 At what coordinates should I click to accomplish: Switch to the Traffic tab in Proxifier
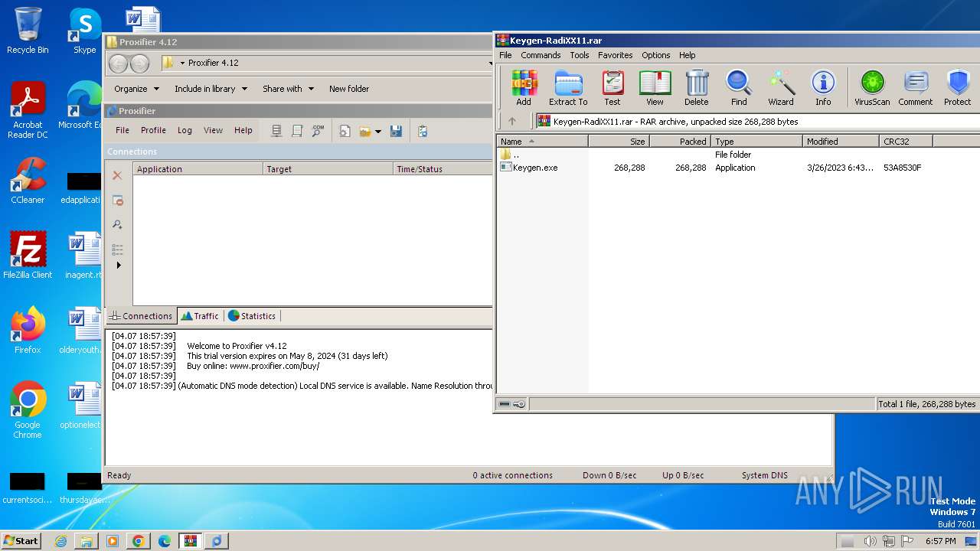pos(200,315)
